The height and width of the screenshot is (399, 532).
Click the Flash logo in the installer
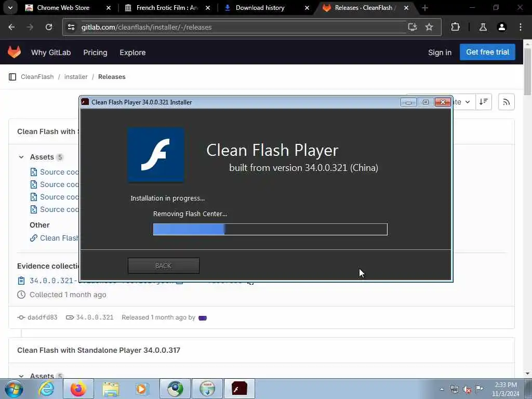point(156,155)
